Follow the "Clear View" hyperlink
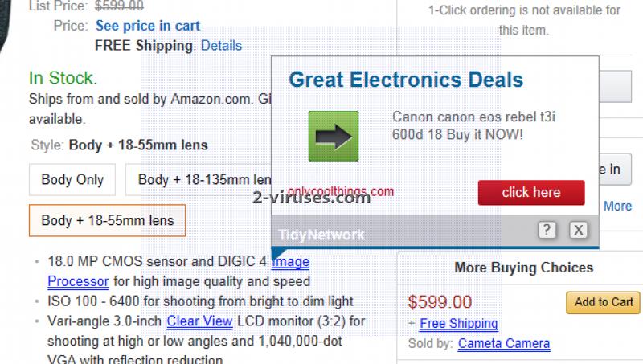Screen dimensions: 643x364 click(x=199, y=321)
